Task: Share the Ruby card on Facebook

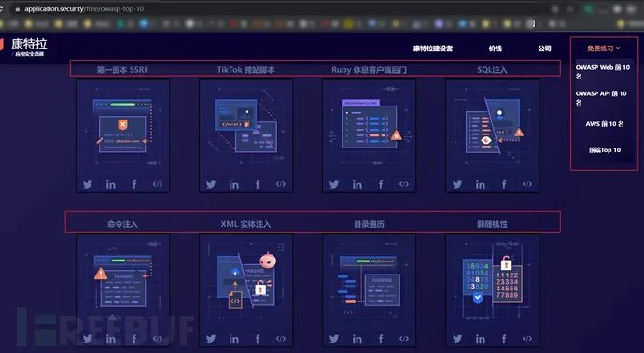Action: click(381, 185)
